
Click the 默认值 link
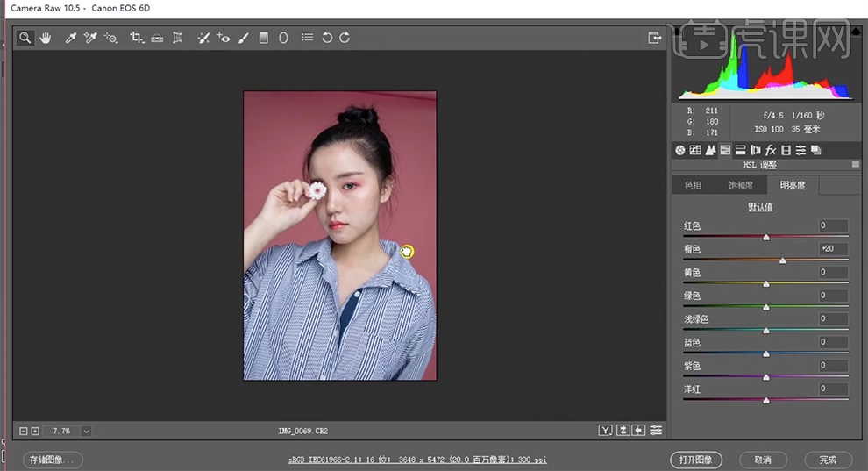761,207
